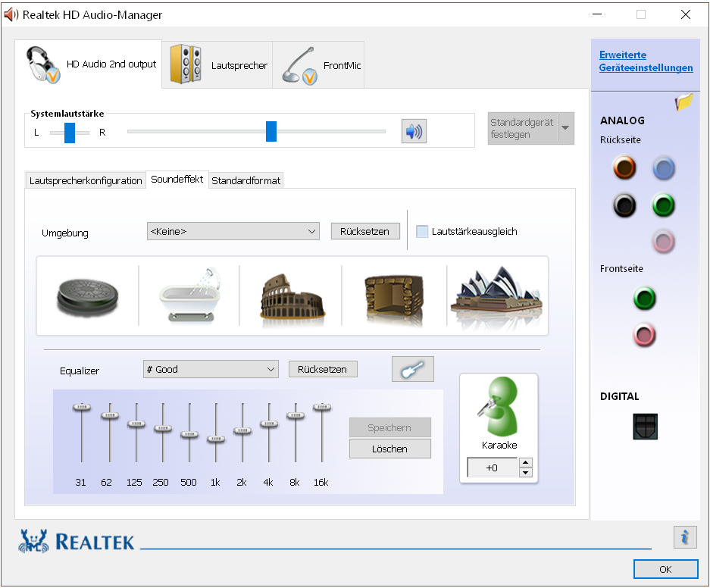Click the 8k equalizer slider
The width and height of the screenshot is (710, 588).
click(x=296, y=415)
